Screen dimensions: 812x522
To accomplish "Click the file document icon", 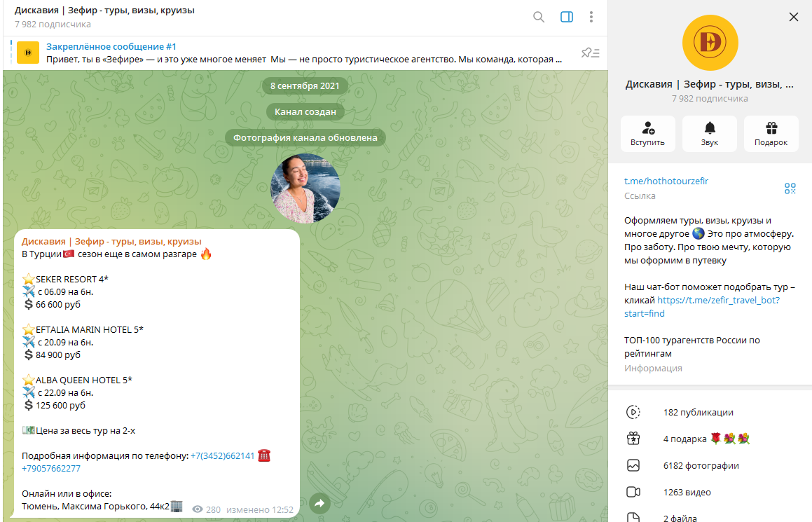I will point(633,517).
